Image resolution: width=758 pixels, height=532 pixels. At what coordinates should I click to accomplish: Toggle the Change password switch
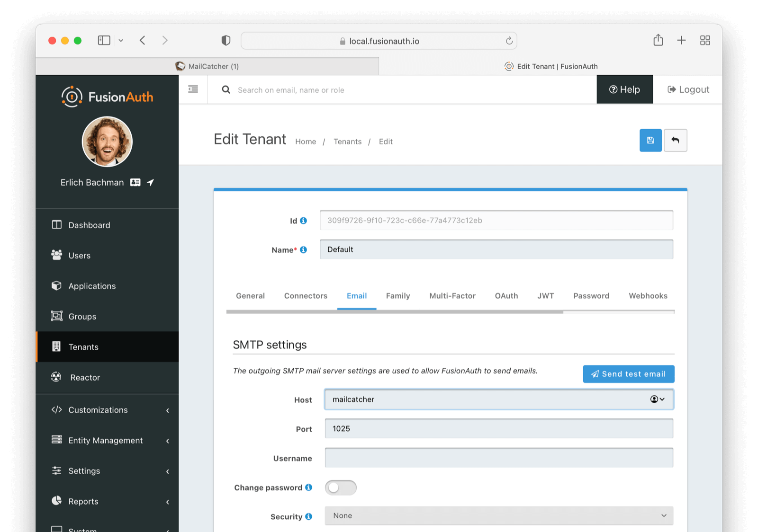341,488
